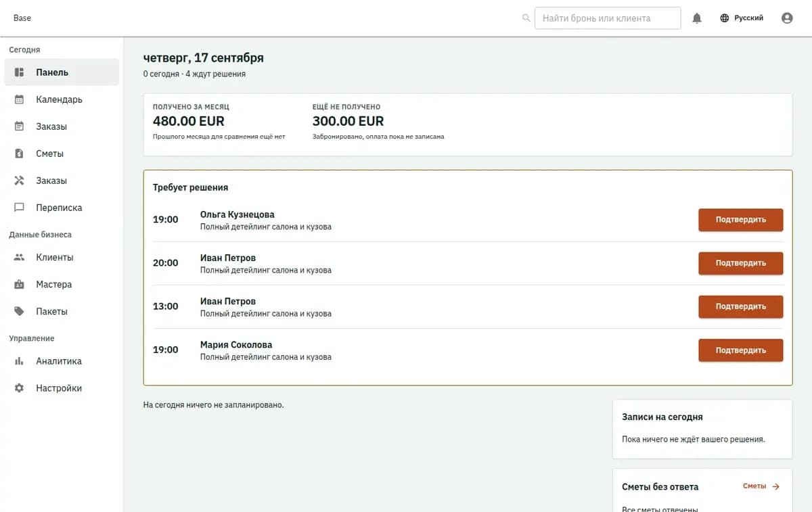Click the Клиенты people icon in the sidebar
The image size is (812, 512).
tap(20, 258)
